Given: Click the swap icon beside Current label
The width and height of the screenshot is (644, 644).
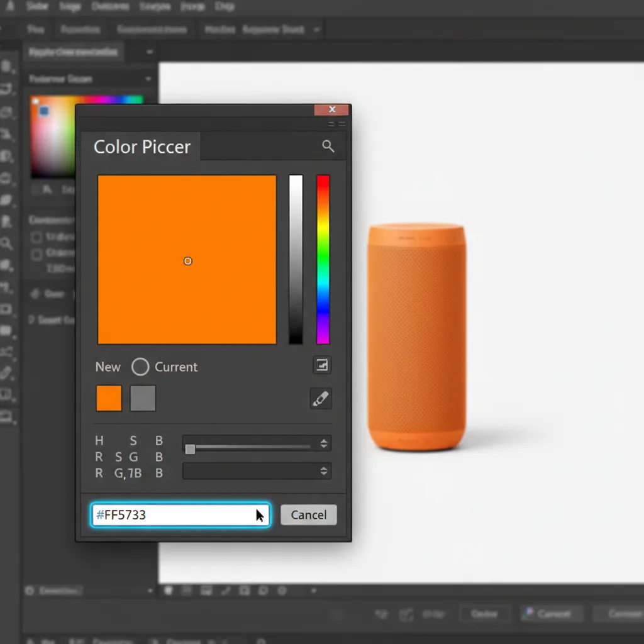Looking at the screenshot, I should [322, 365].
